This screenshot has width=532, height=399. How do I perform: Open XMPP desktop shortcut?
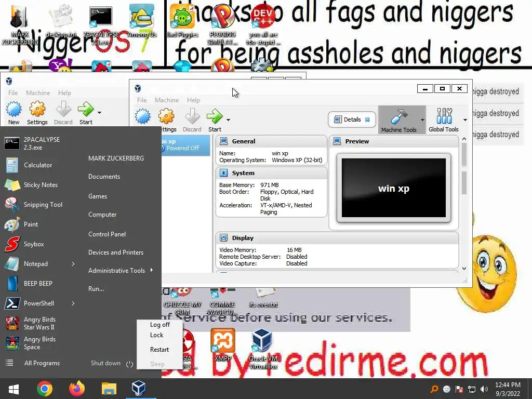coord(223,345)
